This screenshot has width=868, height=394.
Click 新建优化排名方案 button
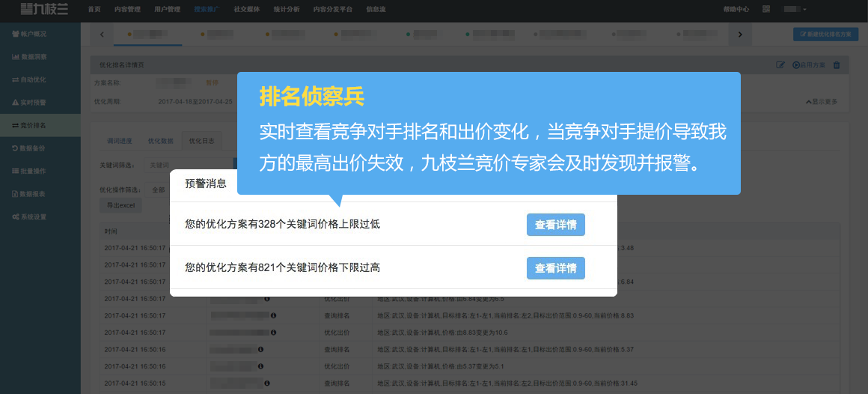point(825,34)
